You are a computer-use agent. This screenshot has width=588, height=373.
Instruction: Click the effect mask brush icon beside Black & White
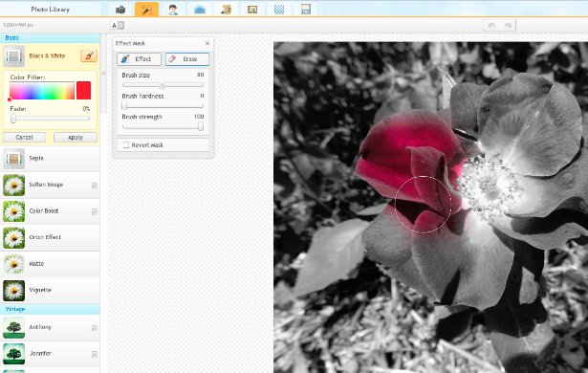pyautogui.click(x=89, y=55)
